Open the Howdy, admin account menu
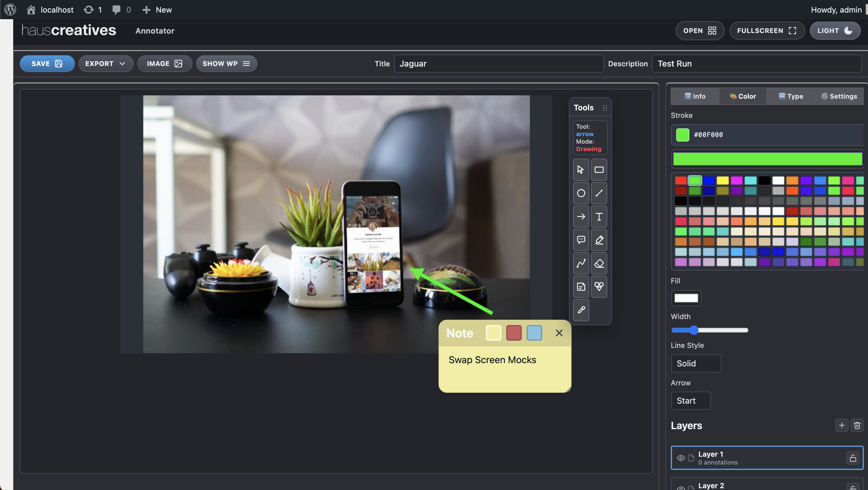Screen dimensions: 868x490 (836, 9)
